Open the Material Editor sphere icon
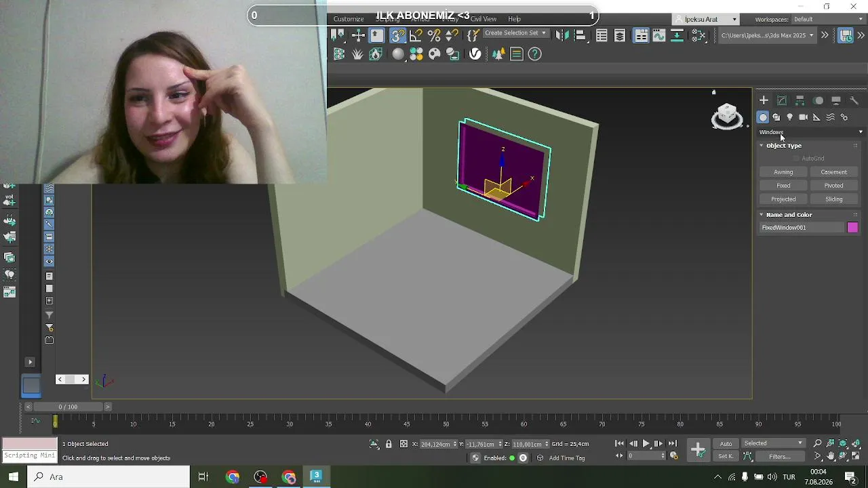This screenshot has height=488, width=868. pyautogui.click(x=398, y=54)
